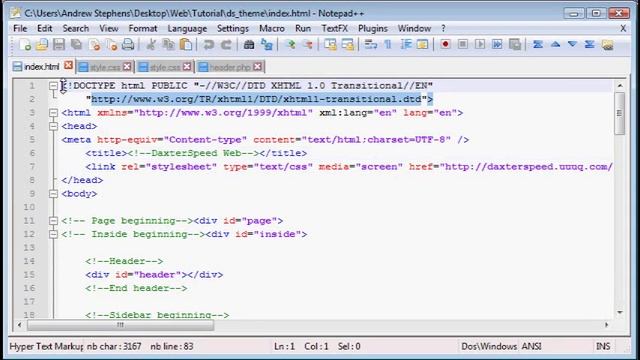640x360 pixels.
Task: Toggle synchronized horizontal scrolling icon
Action: point(348,44)
